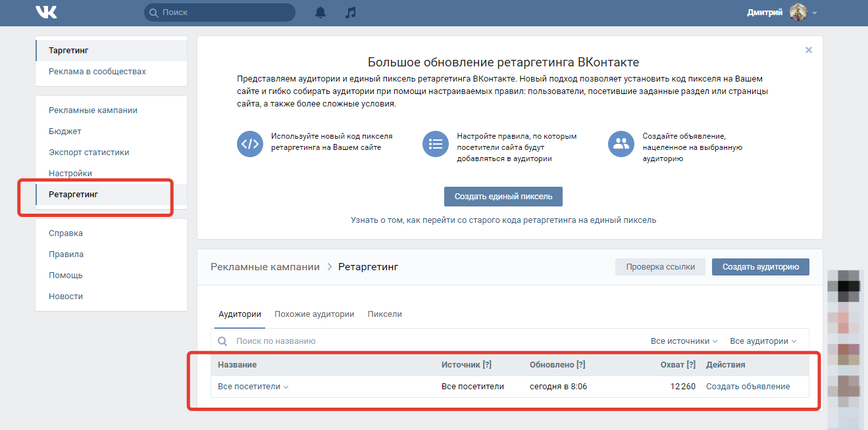Image resolution: width=868 pixels, height=430 pixels.
Task: Click the VK logo icon
Action: click(46, 12)
